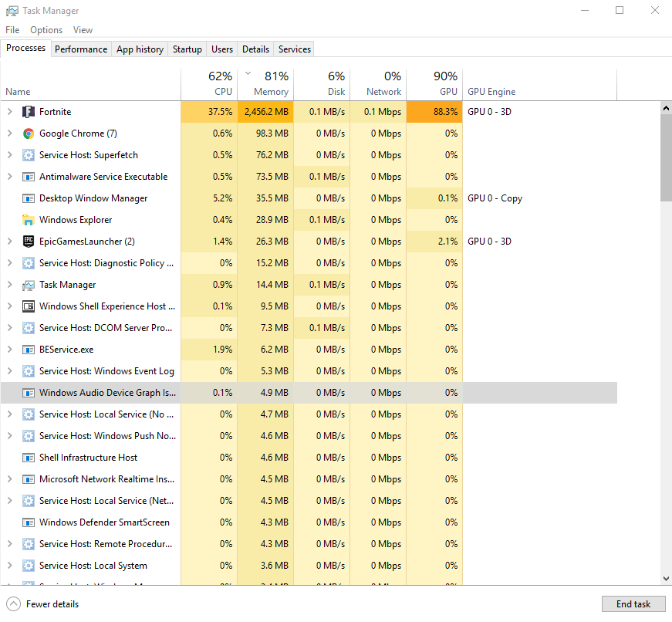672x622 pixels.
Task: Click the Service Host: Remote Procedure icon
Action: (x=29, y=544)
